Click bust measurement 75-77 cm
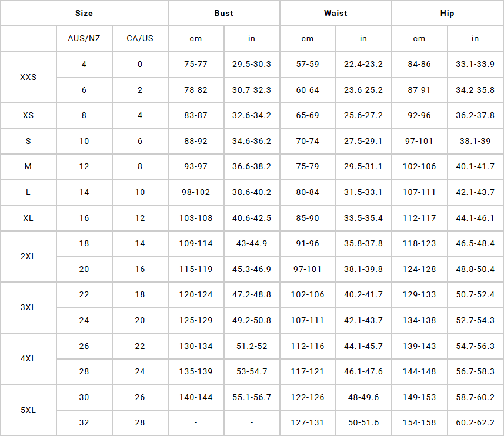The height and width of the screenshot is (436, 504). (x=196, y=64)
